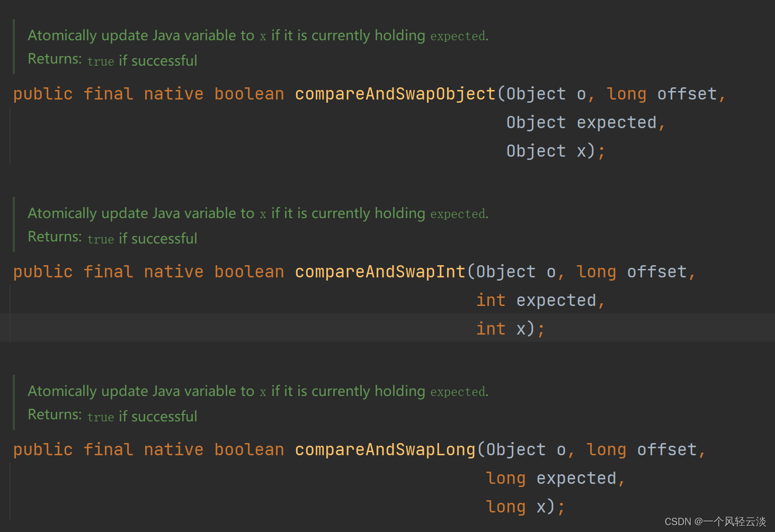The width and height of the screenshot is (775, 532).
Task: Select 'Object x);' line of compareAndSwapObject
Action: (x=556, y=151)
